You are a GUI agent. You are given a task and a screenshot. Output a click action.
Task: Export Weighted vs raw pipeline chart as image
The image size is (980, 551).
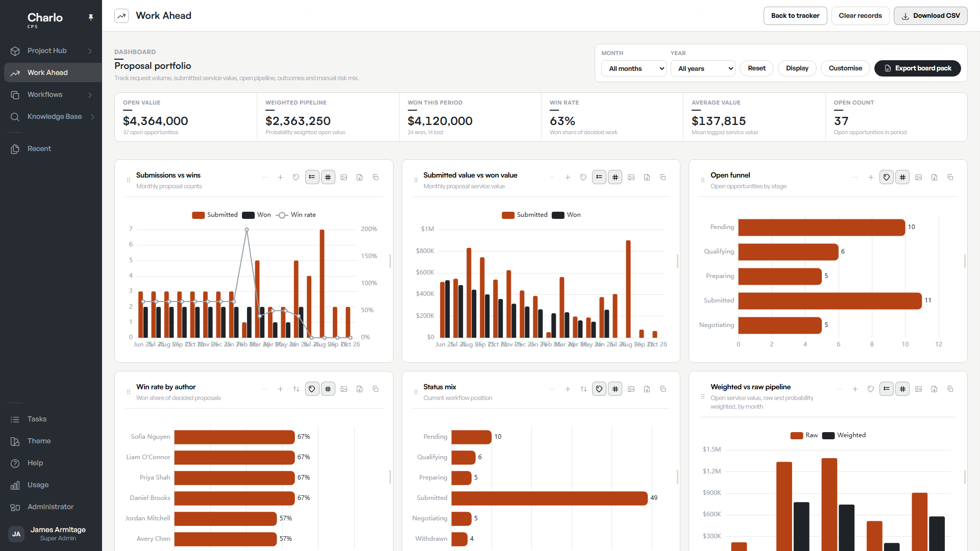point(919,389)
